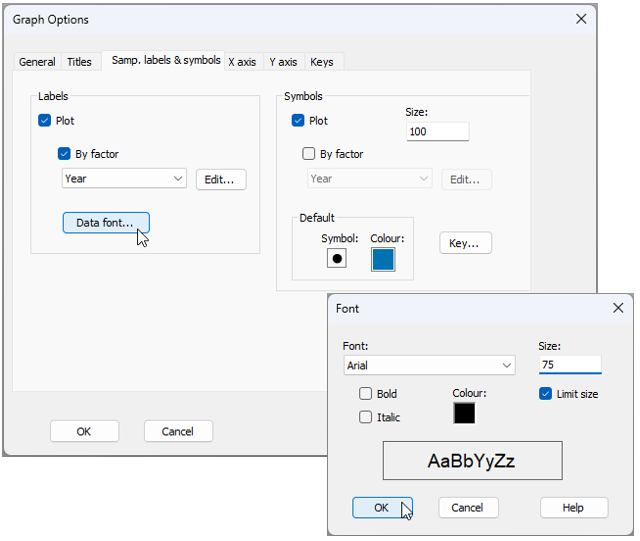Expand the Arial font dropdown

(428, 366)
